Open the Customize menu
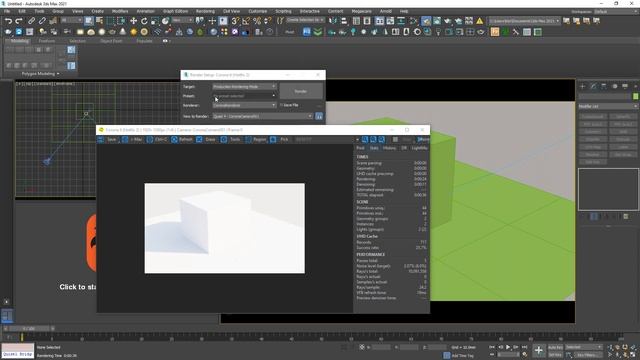Viewport: 640px width, 360px height. (258, 11)
